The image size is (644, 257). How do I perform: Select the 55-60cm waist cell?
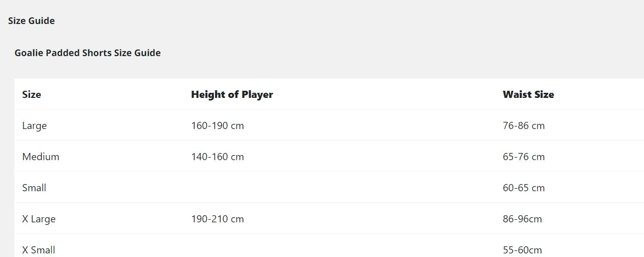point(522,250)
